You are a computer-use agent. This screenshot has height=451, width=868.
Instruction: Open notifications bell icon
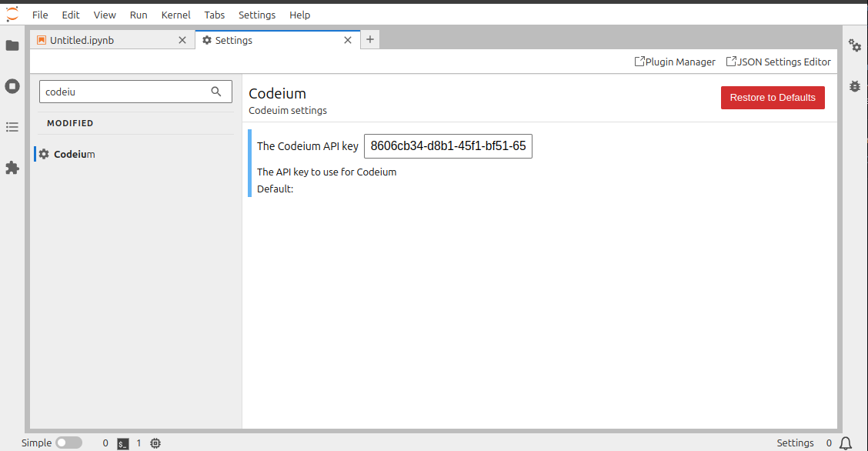pos(846,443)
